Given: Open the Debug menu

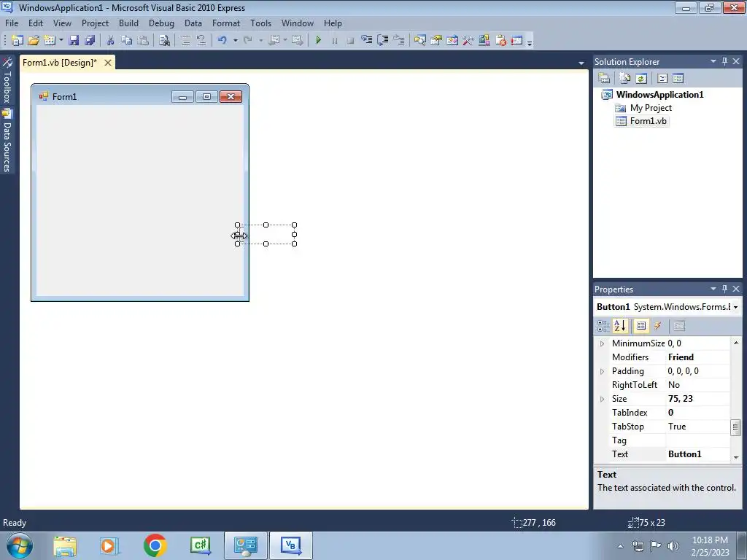Looking at the screenshot, I should 161,23.
